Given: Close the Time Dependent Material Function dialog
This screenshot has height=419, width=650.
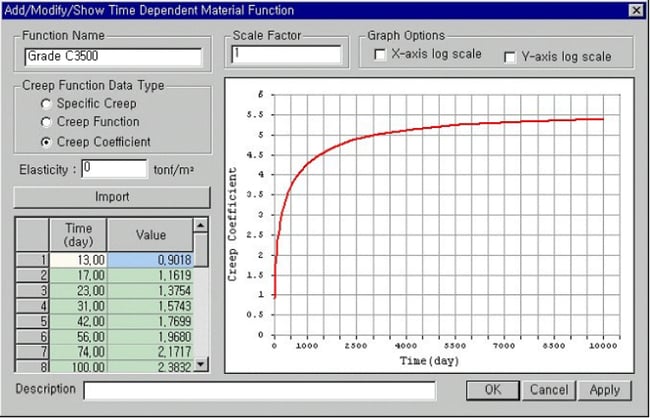Looking at the screenshot, I should pos(635,10).
